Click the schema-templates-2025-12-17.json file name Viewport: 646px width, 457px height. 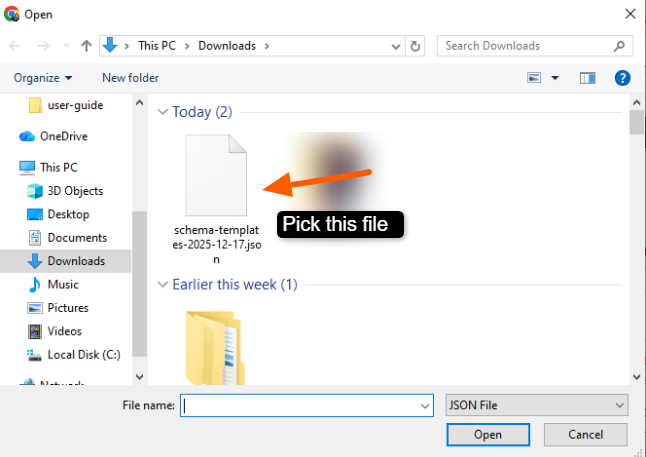click(217, 245)
